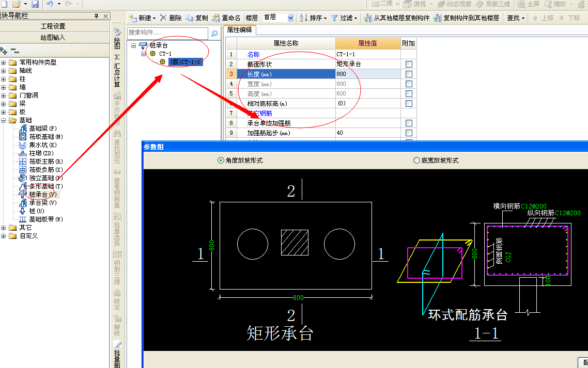588x368 pixels.
Task: Click the collapse-all minus icon in navigation
Action: coord(14,50)
